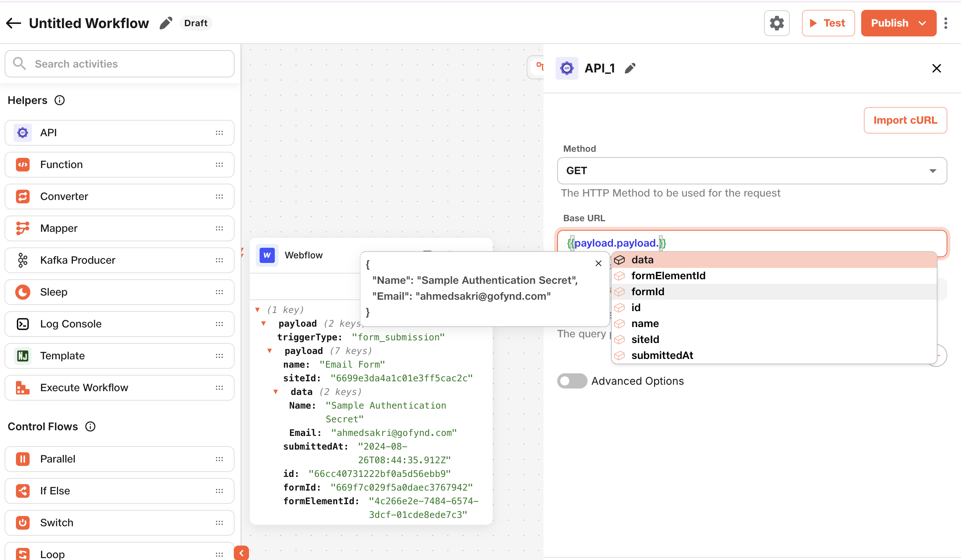The width and height of the screenshot is (961, 560).
Task: Click the search magnifier icon
Action: tap(19, 64)
